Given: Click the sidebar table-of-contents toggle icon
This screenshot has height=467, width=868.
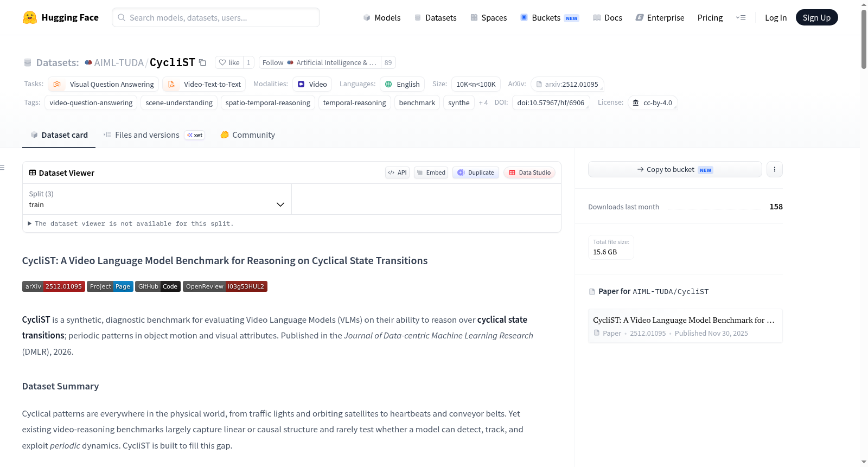Looking at the screenshot, I should (x=3, y=168).
